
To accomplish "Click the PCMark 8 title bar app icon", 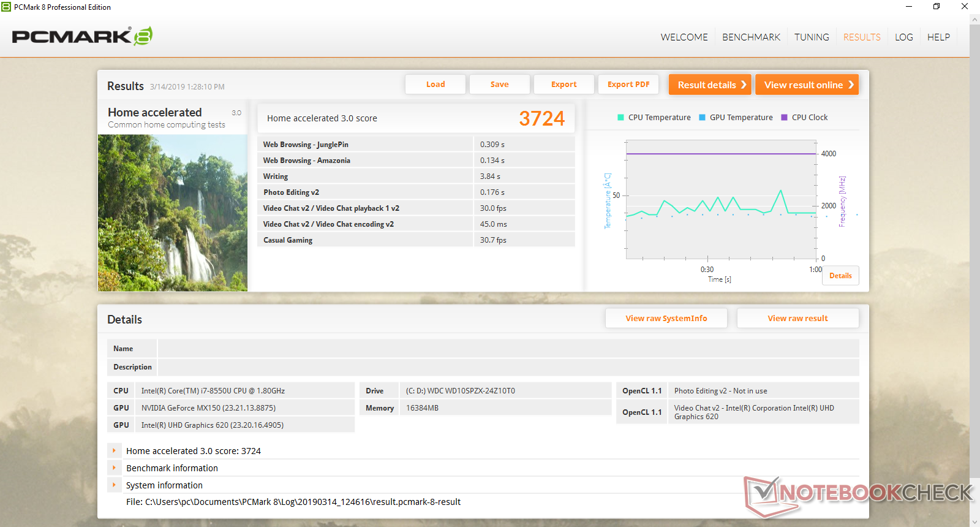I will (x=6, y=7).
